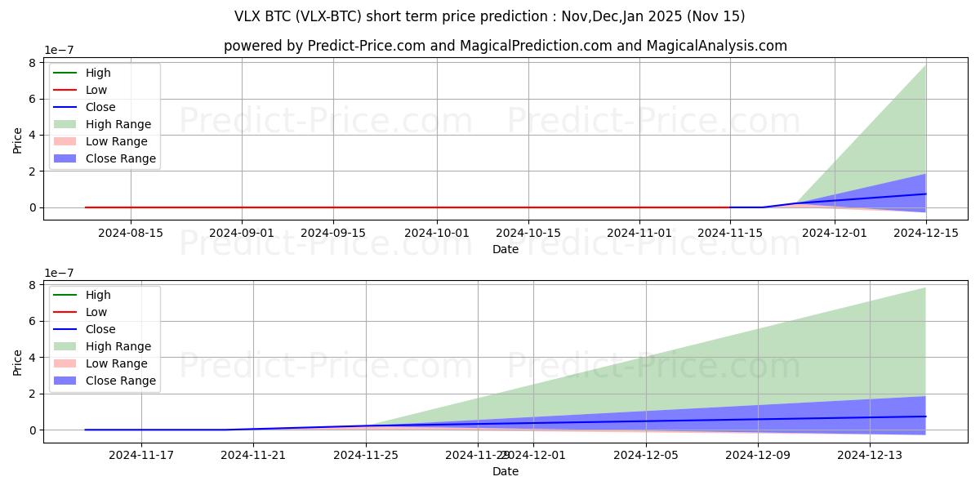Viewport: 980px width, 490px height.
Task: Click the chart title mentioning VLX BTC
Action: [489, 16]
